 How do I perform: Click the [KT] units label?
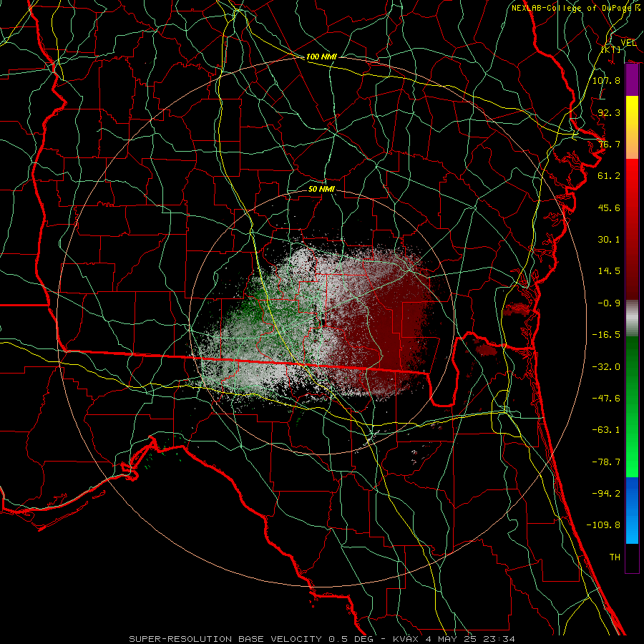point(611,49)
